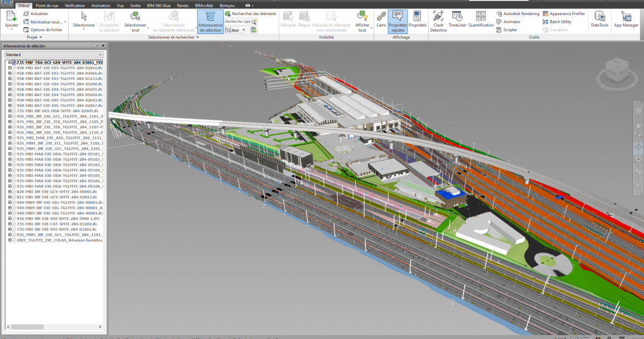Open the Animator tool
The width and height of the screenshot is (644, 339).
(x=508, y=22)
